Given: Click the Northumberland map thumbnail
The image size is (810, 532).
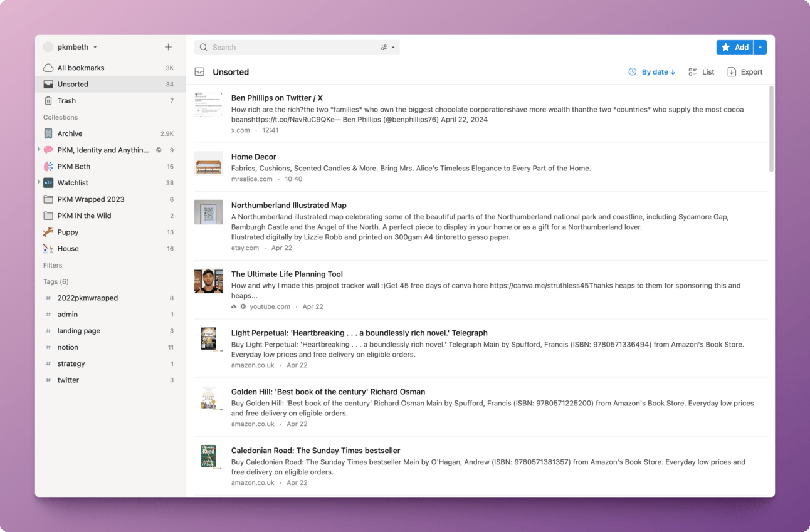Looking at the screenshot, I should click(209, 212).
